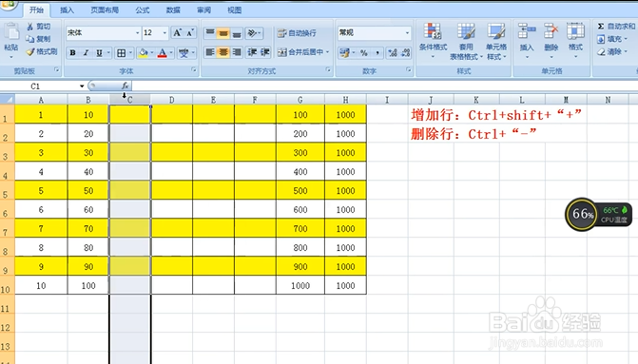Toggle align text right
This screenshot has height=364, width=638.
[237, 52]
